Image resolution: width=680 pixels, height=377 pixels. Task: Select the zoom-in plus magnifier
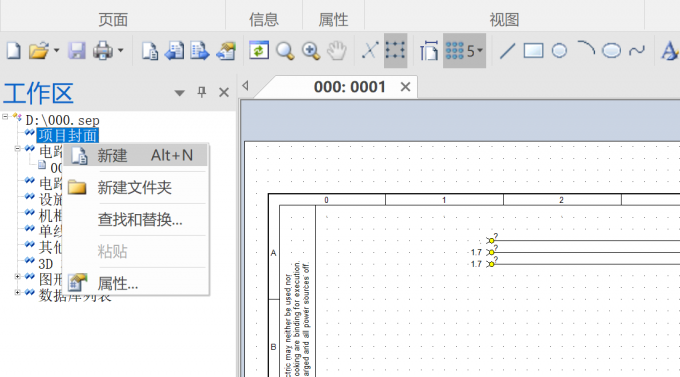(311, 51)
